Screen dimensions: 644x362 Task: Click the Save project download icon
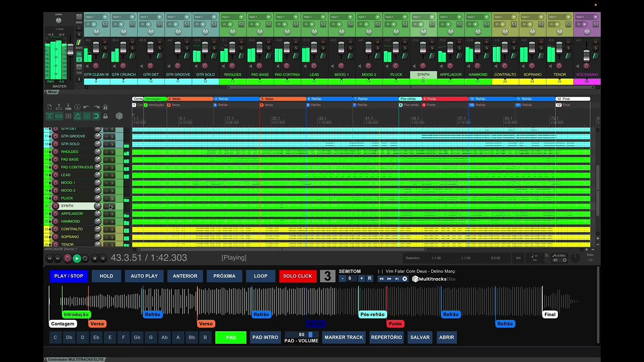pyautogui.click(x=68, y=107)
